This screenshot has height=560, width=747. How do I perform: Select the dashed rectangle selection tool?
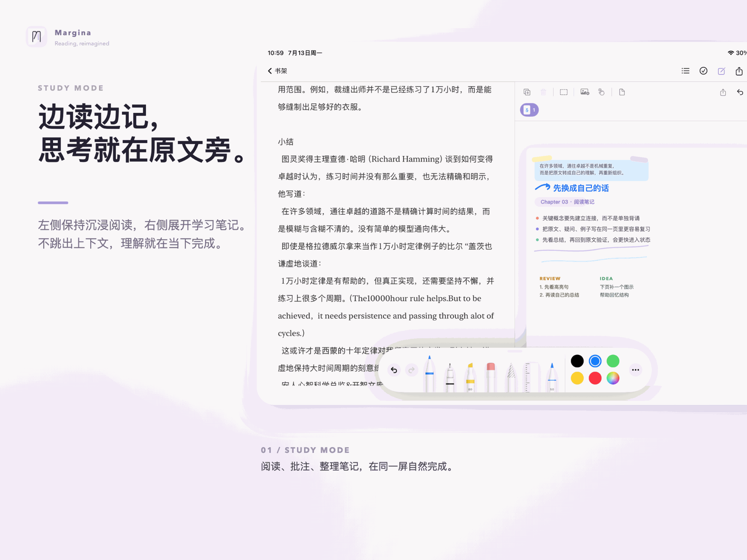[563, 92]
